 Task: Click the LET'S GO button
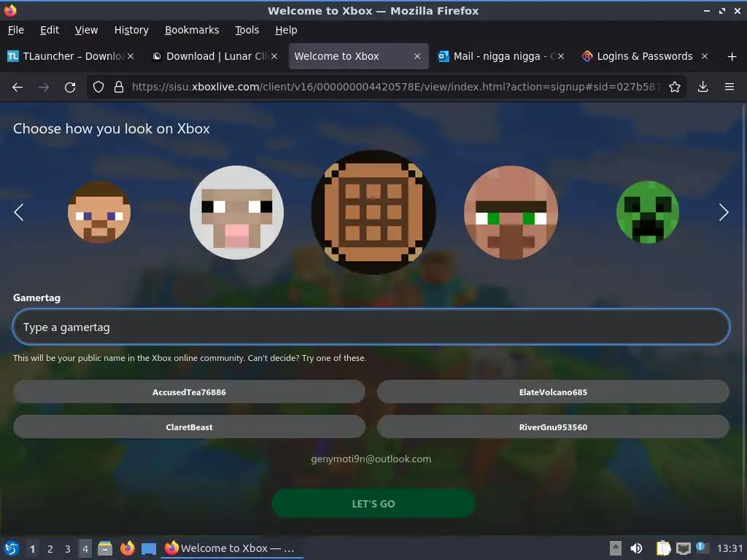pyautogui.click(x=373, y=503)
